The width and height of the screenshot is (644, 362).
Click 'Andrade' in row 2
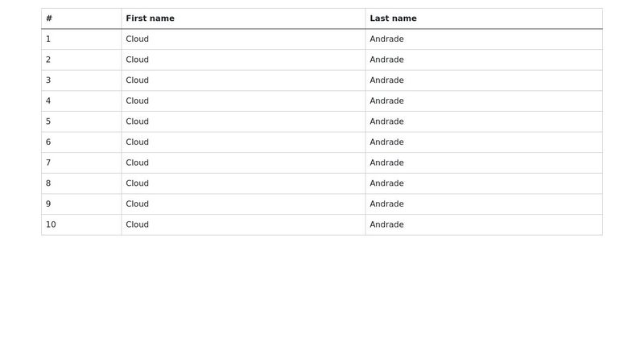[386, 60]
